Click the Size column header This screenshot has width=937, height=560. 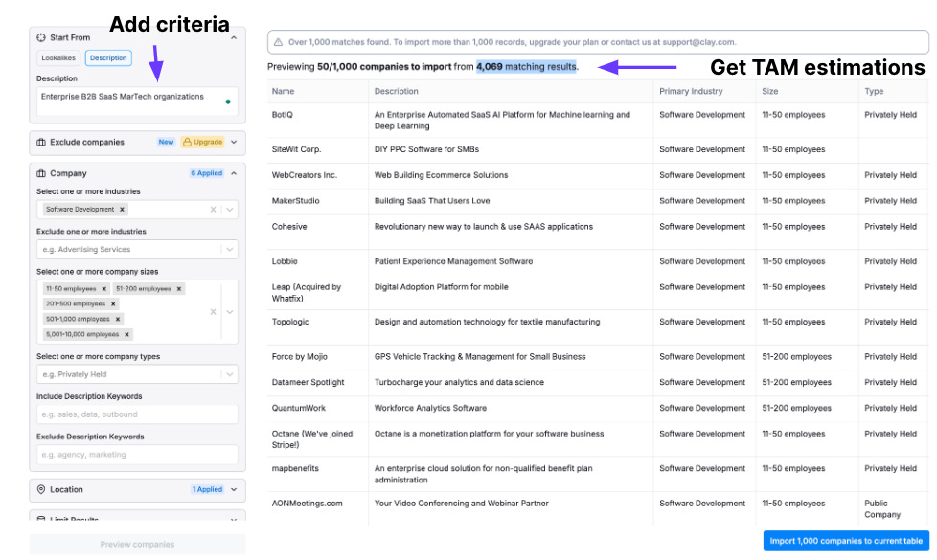point(769,91)
